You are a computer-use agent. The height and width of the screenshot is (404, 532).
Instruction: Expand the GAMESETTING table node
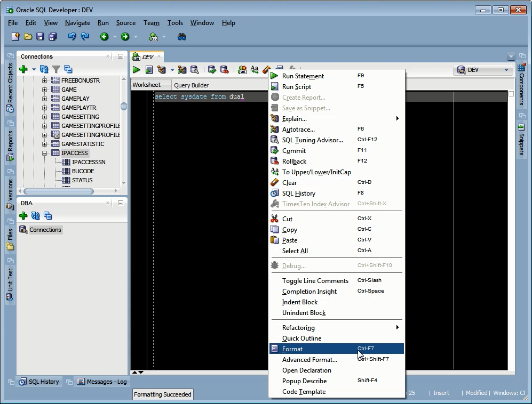coord(44,117)
